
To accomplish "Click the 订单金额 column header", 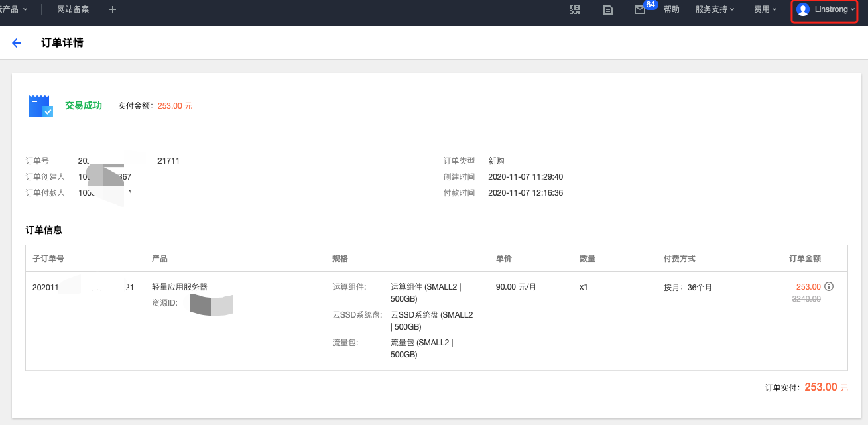I will (x=804, y=259).
